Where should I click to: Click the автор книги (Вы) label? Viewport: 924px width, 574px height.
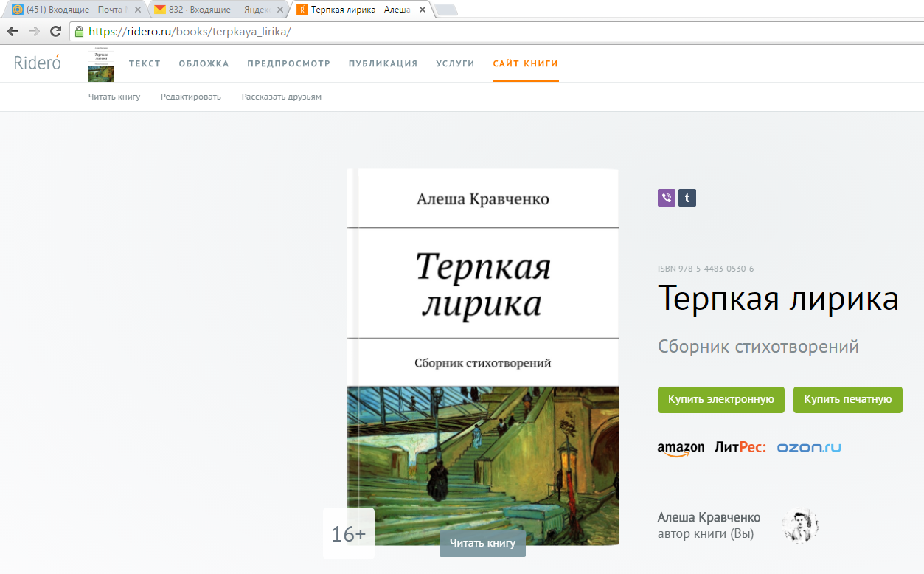pyautogui.click(x=706, y=533)
